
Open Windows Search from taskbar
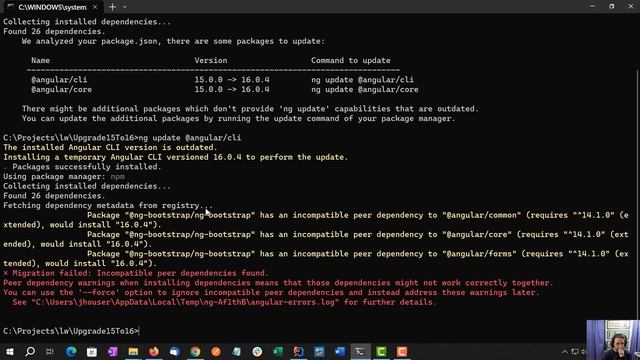pos(30,351)
